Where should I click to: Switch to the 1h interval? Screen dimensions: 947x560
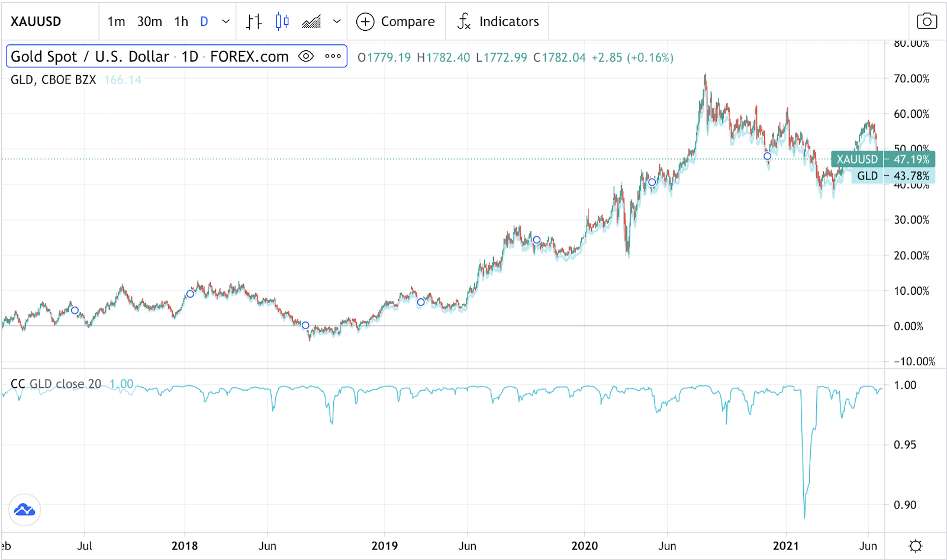181,22
